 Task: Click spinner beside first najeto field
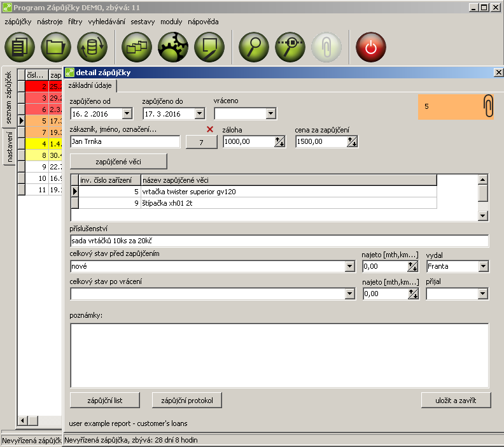(413, 266)
